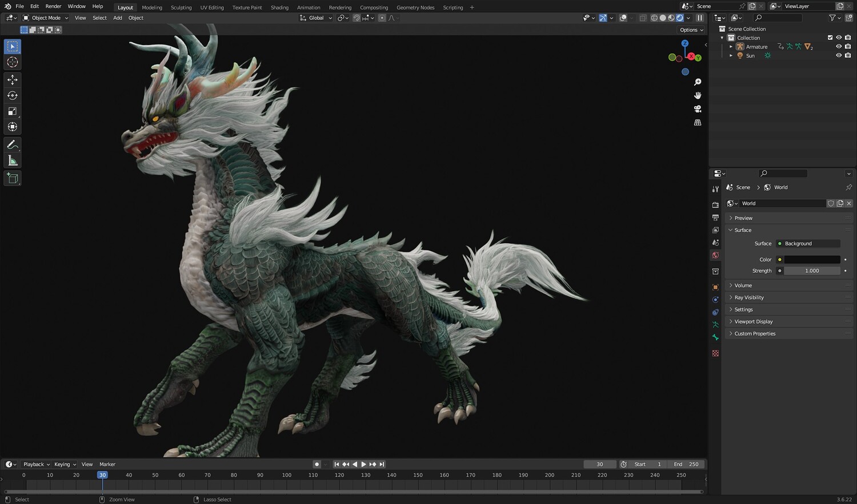This screenshot has width=857, height=504.
Task: Choose the Measure tool
Action: tap(13, 161)
